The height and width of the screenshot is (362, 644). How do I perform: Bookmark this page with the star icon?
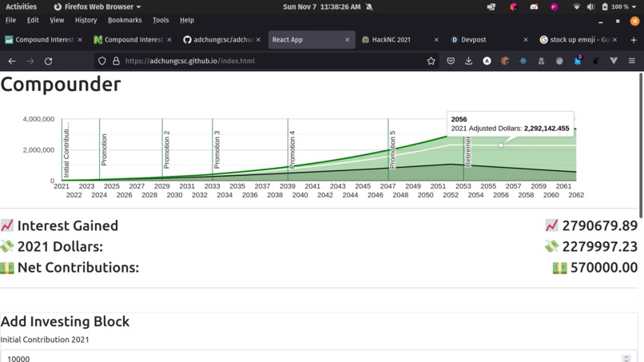[x=431, y=62]
